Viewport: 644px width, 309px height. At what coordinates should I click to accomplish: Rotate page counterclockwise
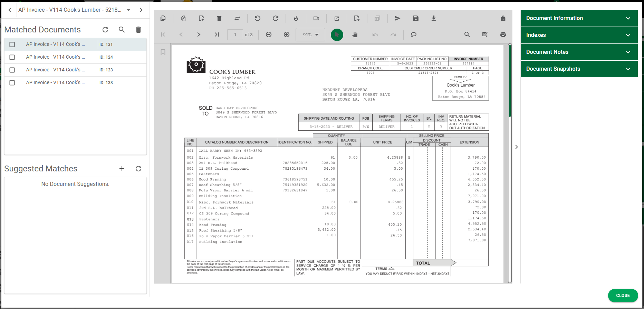point(258,18)
